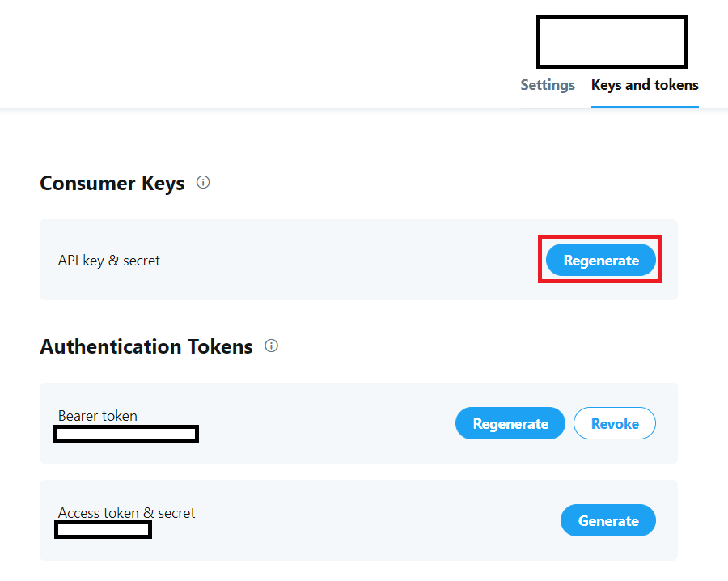
Task: Click the Consumer Keys heading
Action: 112,183
